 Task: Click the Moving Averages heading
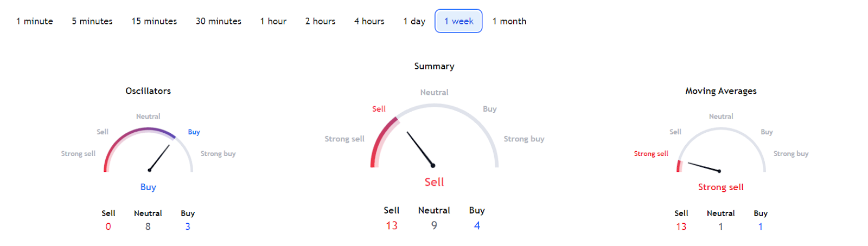pyautogui.click(x=720, y=91)
